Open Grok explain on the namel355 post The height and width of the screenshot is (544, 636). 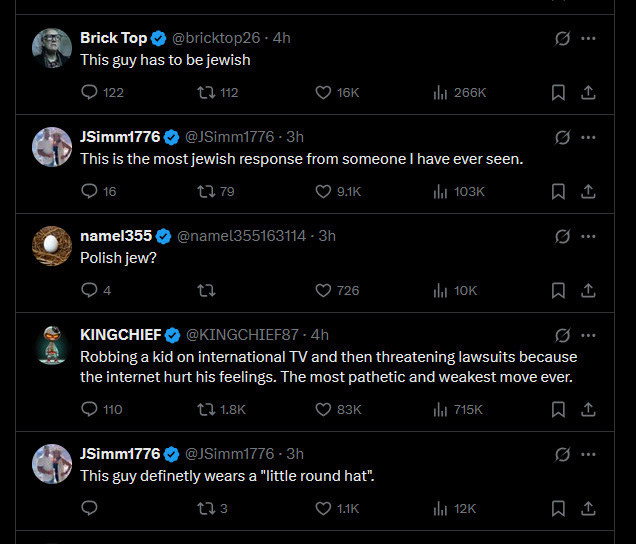(562, 236)
